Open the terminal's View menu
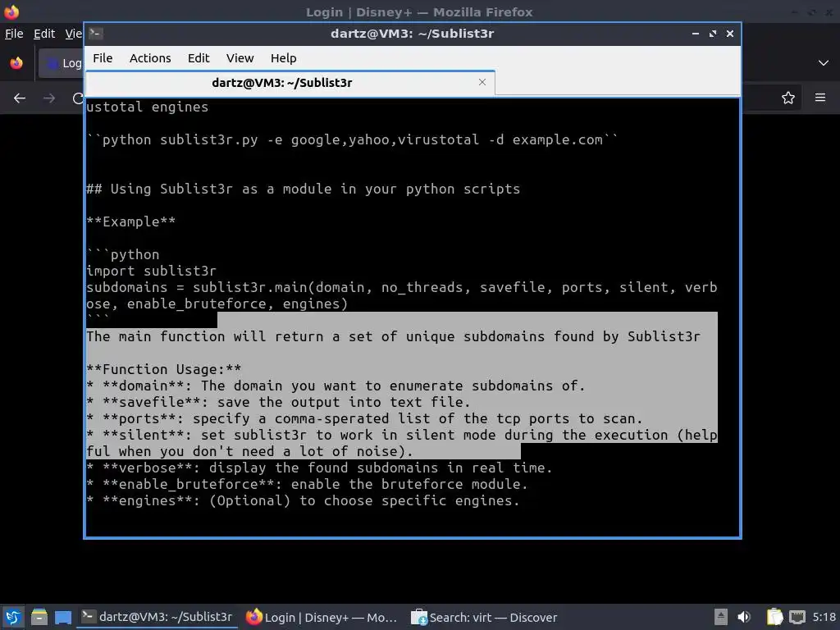 click(240, 58)
